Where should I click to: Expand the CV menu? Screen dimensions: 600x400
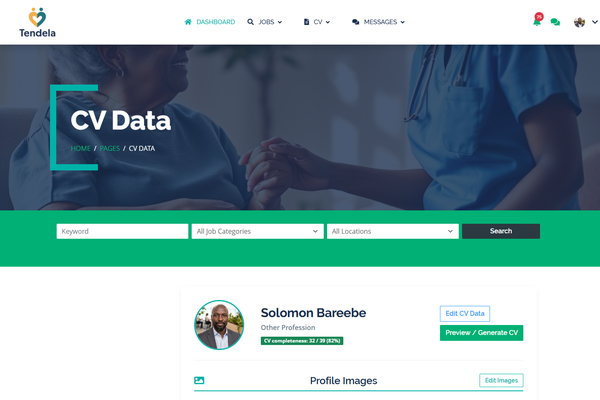tap(316, 22)
